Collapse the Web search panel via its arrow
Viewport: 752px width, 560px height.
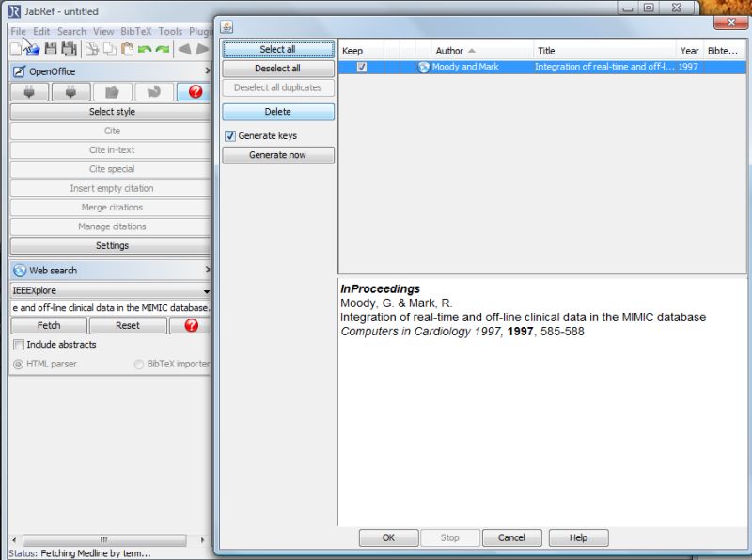[207, 270]
